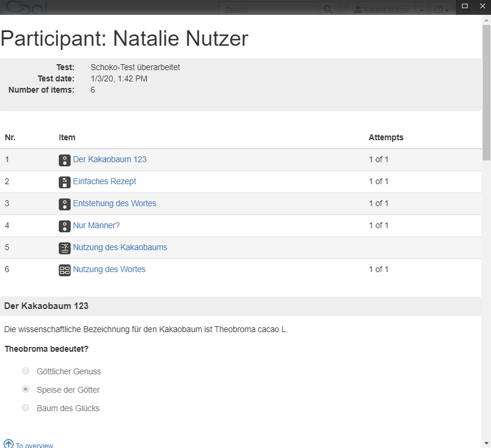Viewport: 491px width, 448px height.
Task: Click the icon next to Nutzung des Wortes
Action: click(x=65, y=270)
